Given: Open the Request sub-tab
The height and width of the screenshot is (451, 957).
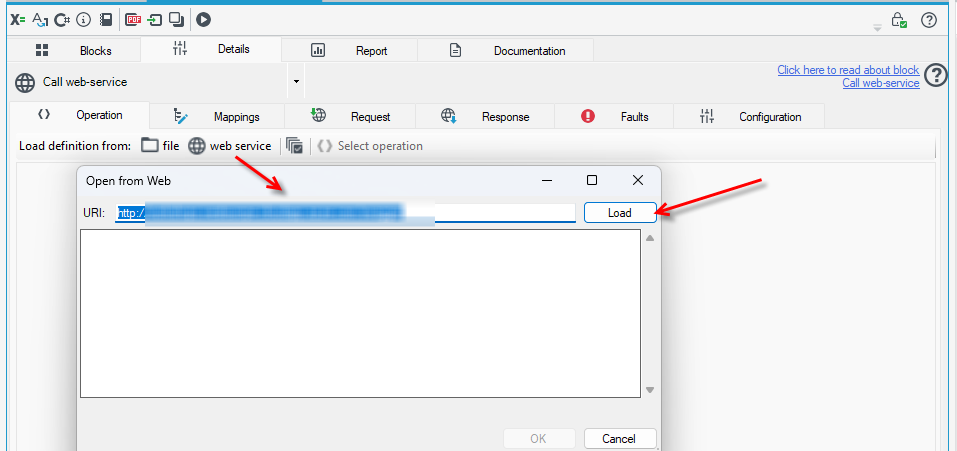Looking at the screenshot, I should [350, 117].
